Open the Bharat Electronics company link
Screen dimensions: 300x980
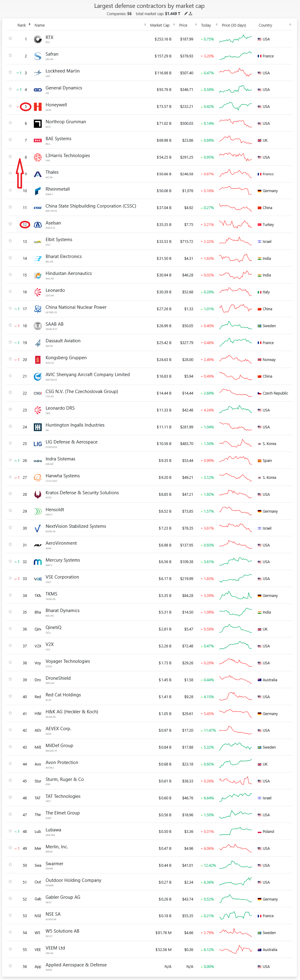[x=63, y=256]
